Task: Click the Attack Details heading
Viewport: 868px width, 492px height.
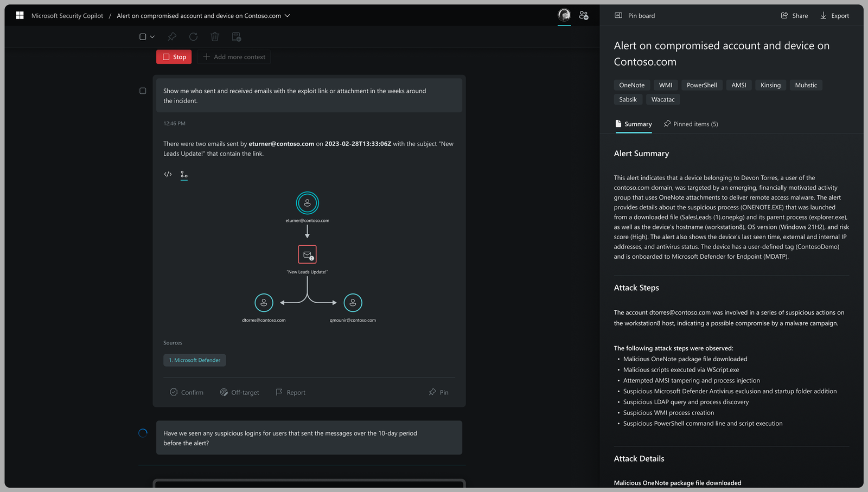Action: [x=639, y=459]
